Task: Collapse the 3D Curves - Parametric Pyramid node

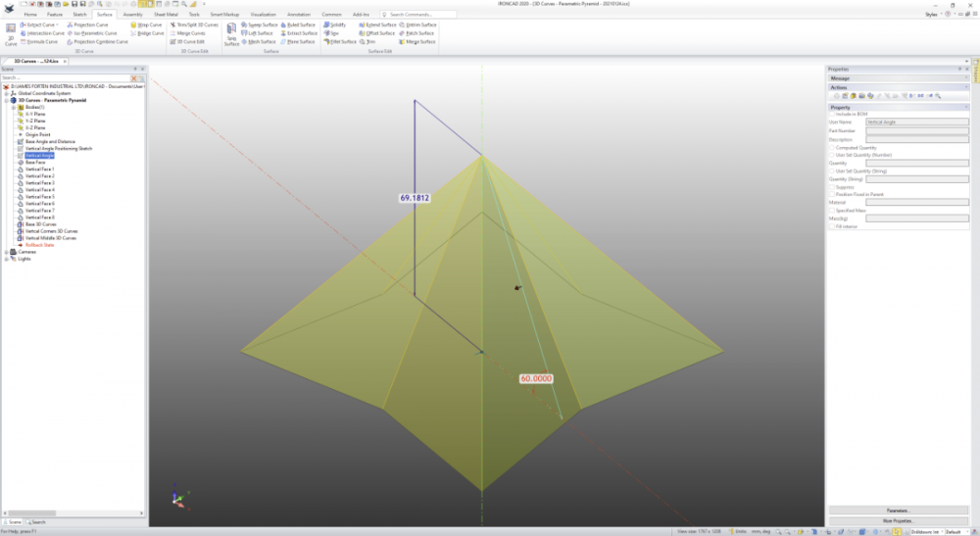Action: (x=6, y=101)
